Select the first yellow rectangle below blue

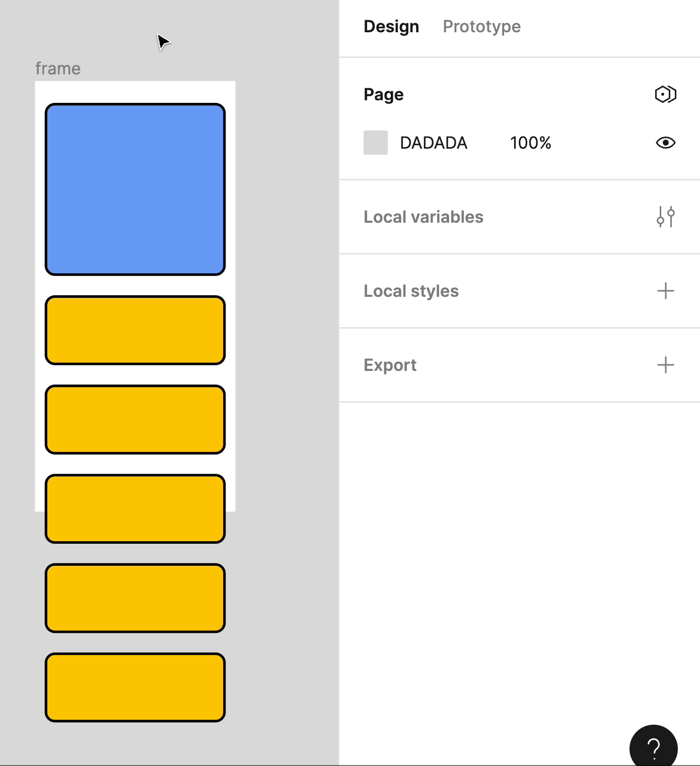135,330
